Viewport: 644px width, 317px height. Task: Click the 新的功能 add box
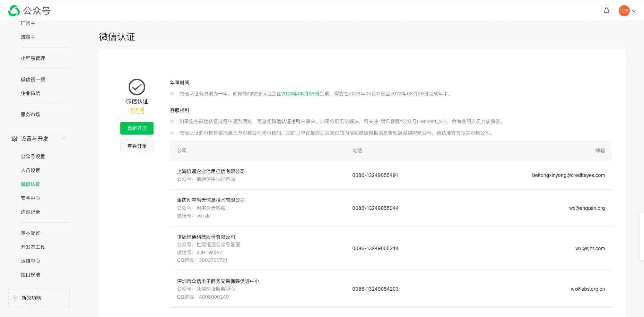(x=39, y=298)
